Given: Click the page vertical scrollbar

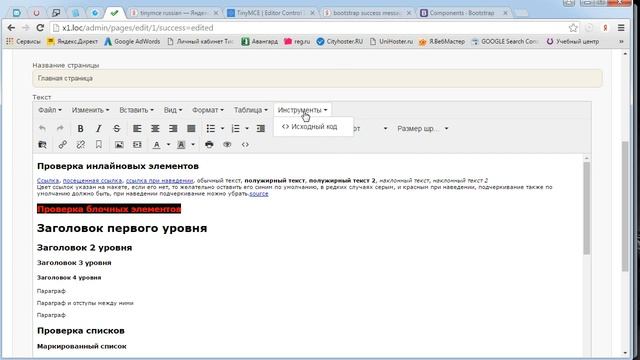Looking at the screenshot, I should 625,206.
